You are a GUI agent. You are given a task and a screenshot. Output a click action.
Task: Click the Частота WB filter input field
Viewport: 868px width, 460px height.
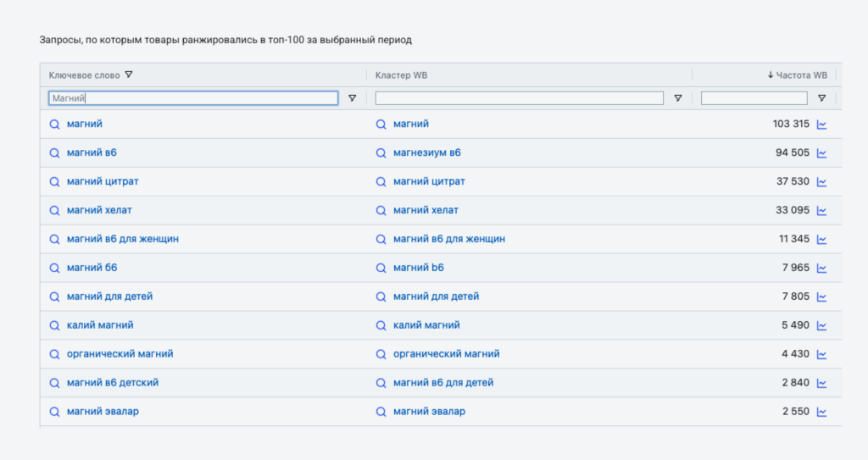point(754,98)
